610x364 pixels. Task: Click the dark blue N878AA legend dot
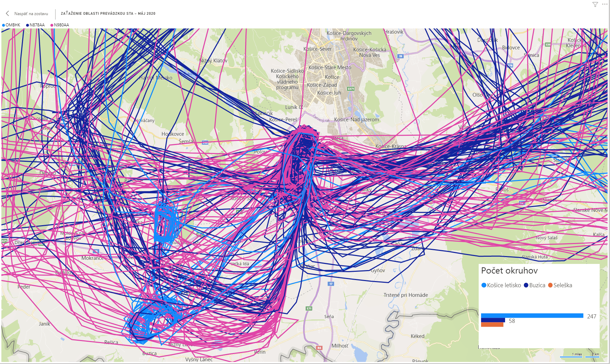coord(27,25)
